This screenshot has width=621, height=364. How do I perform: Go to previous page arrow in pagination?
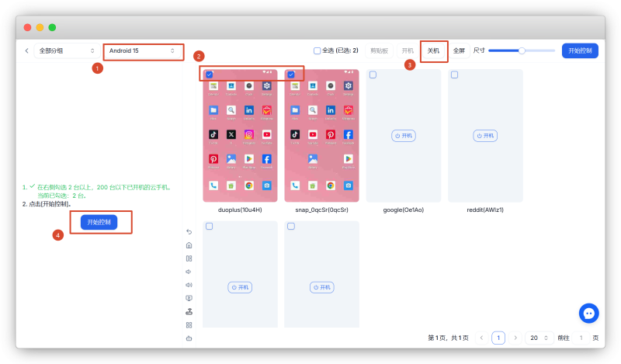coord(481,338)
